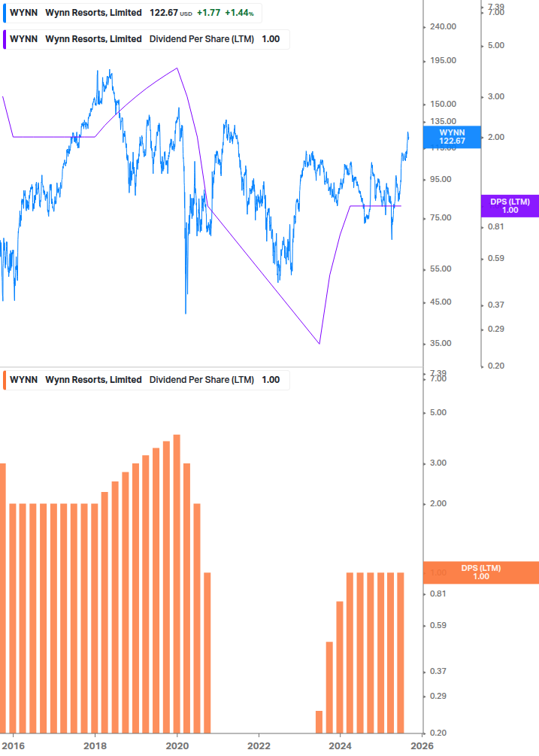Click the 2020 label on time axis
The width and height of the screenshot is (539, 756).
pyautogui.click(x=177, y=745)
